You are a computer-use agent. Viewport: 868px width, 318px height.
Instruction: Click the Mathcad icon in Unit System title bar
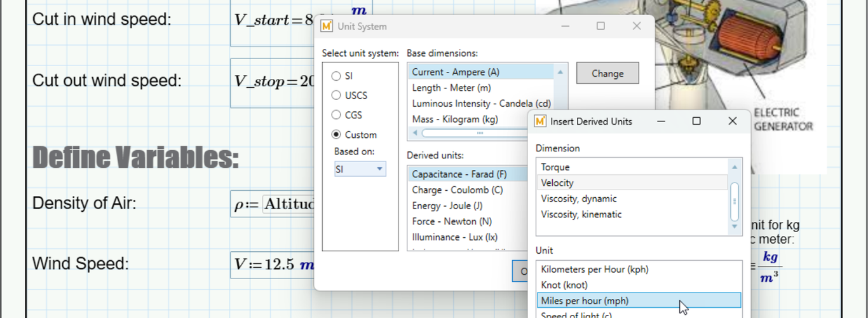[327, 27]
